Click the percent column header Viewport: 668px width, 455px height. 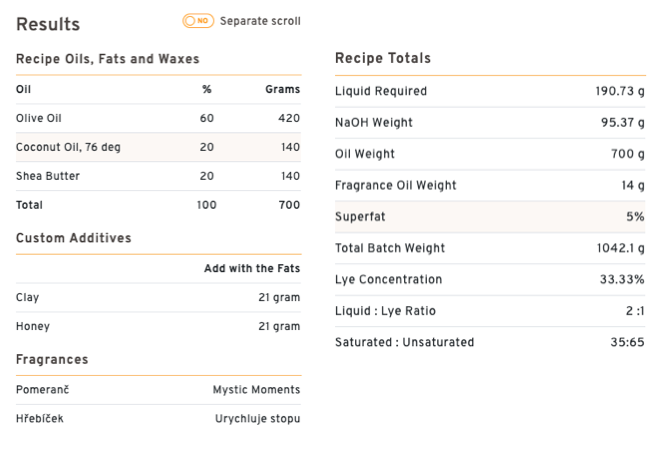click(x=207, y=89)
